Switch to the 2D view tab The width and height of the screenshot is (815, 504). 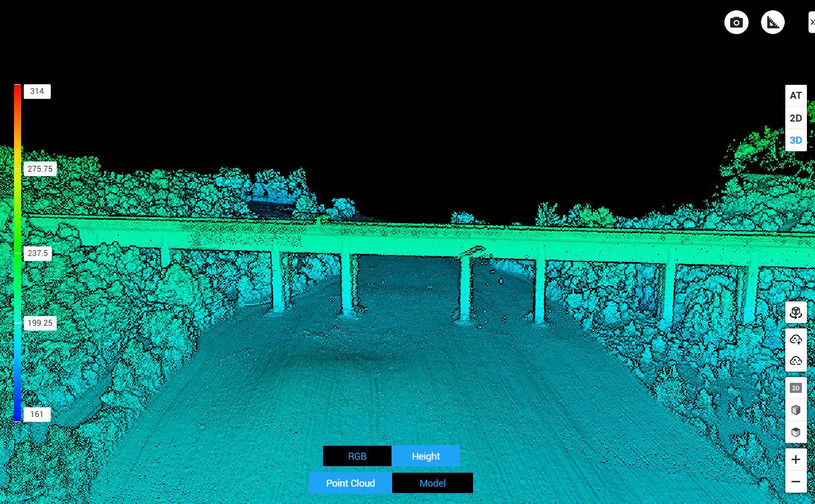(796, 118)
